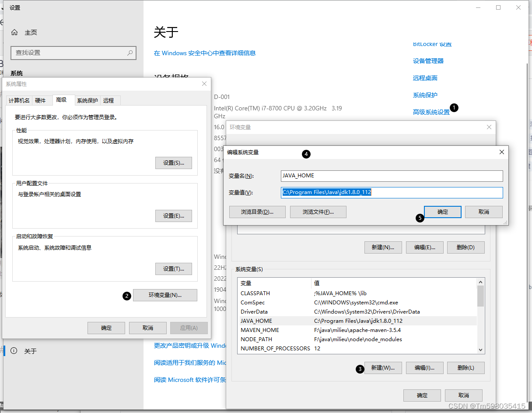Viewport: 532px width, 413px height.
Task: Open the 系统保护 link in Settings
Action: (425, 95)
